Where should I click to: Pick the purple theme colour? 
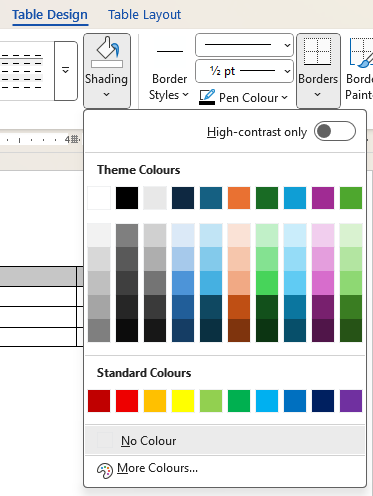click(323, 198)
